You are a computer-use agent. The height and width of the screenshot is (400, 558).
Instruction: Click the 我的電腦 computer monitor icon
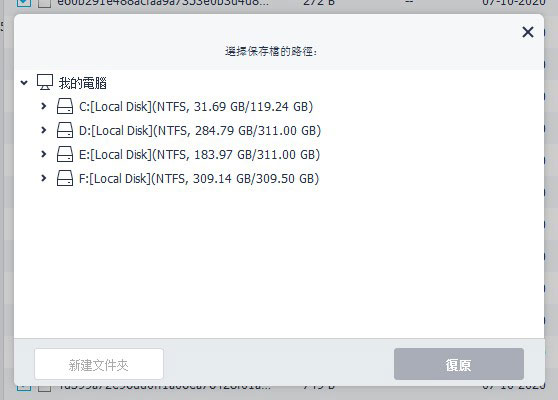click(x=45, y=82)
